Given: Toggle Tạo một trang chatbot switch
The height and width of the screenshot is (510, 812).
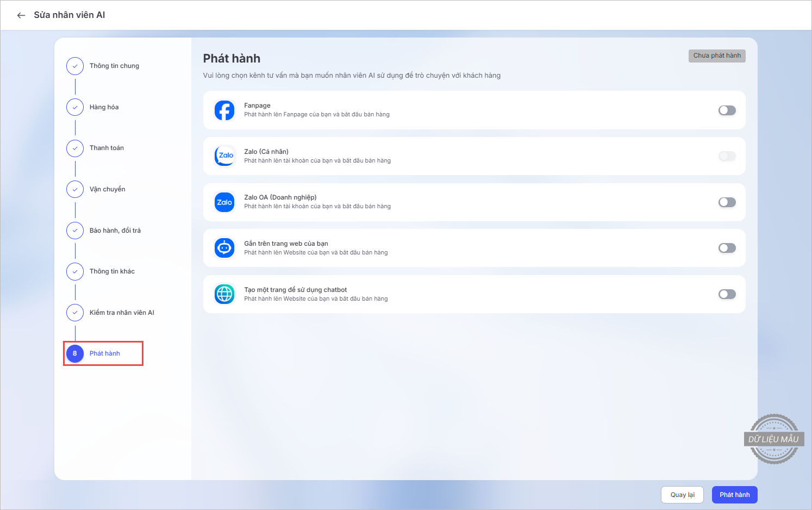Looking at the screenshot, I should click(x=727, y=294).
